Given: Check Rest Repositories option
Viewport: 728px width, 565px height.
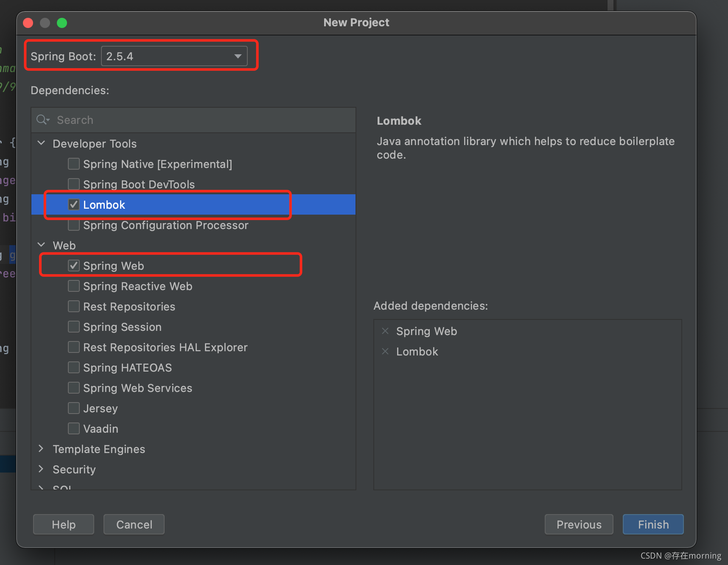Looking at the screenshot, I should [74, 306].
